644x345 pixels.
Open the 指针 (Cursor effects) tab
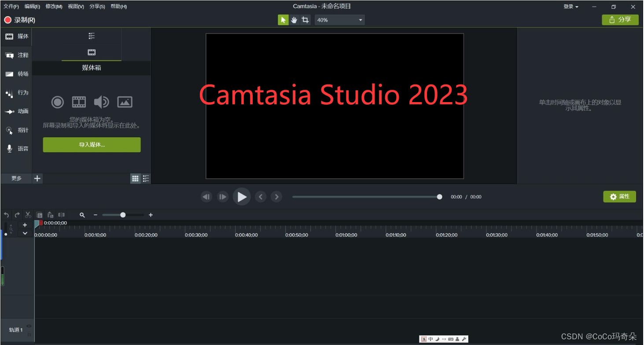16,130
